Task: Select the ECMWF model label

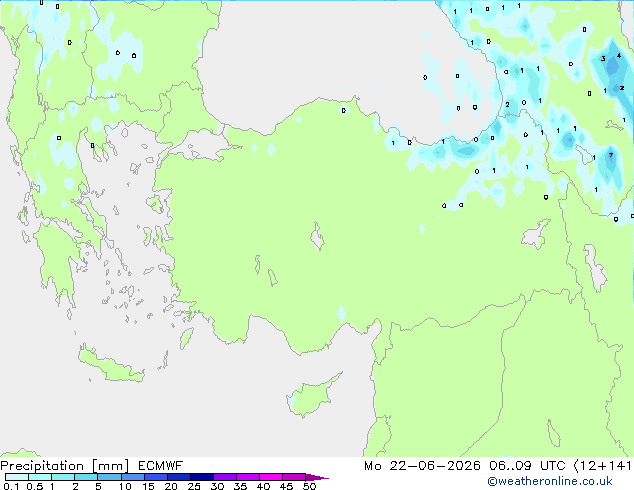Action: tap(161, 466)
